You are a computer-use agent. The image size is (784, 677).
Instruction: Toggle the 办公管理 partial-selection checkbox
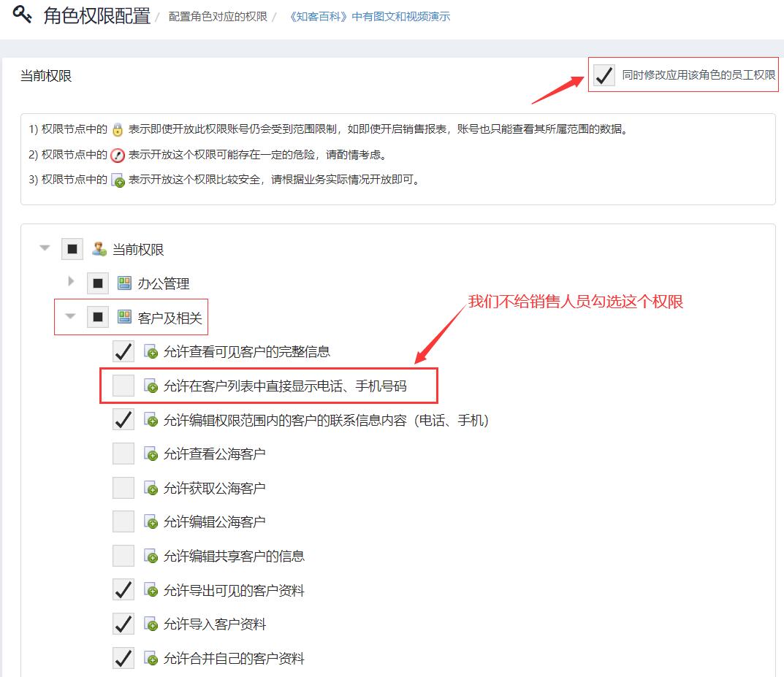click(98, 283)
